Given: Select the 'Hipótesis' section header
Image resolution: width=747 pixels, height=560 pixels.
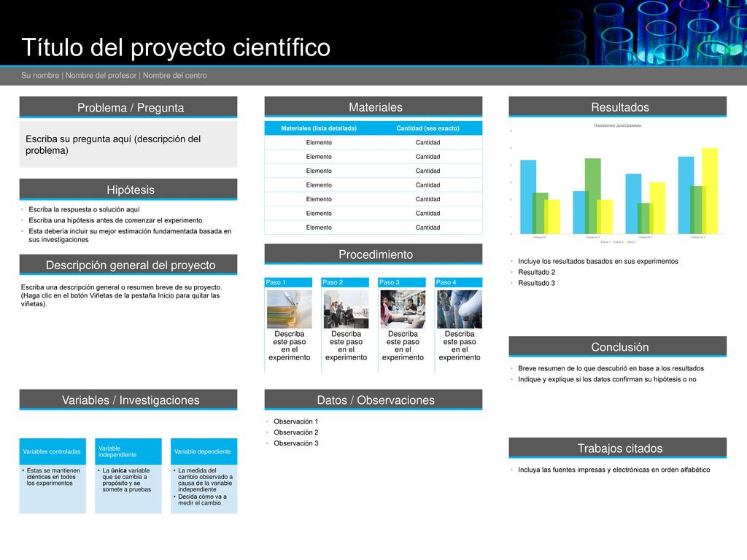Looking at the screenshot, I should tap(128, 190).
